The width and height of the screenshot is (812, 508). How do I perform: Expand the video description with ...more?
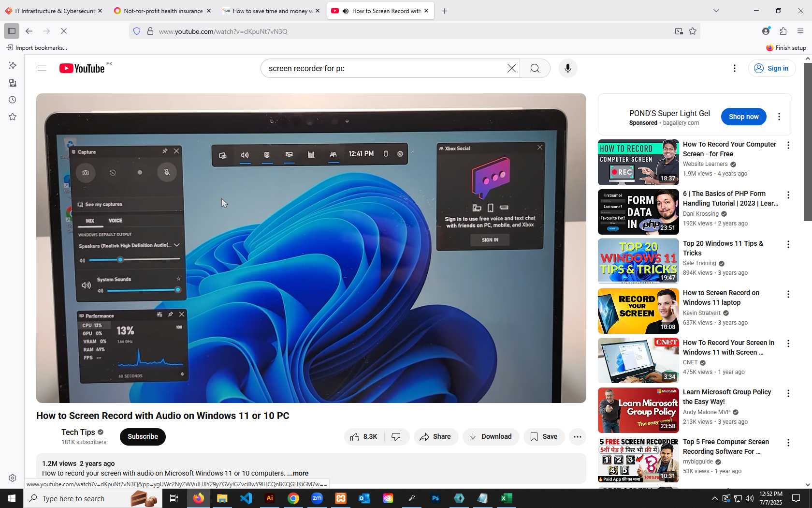point(298,473)
